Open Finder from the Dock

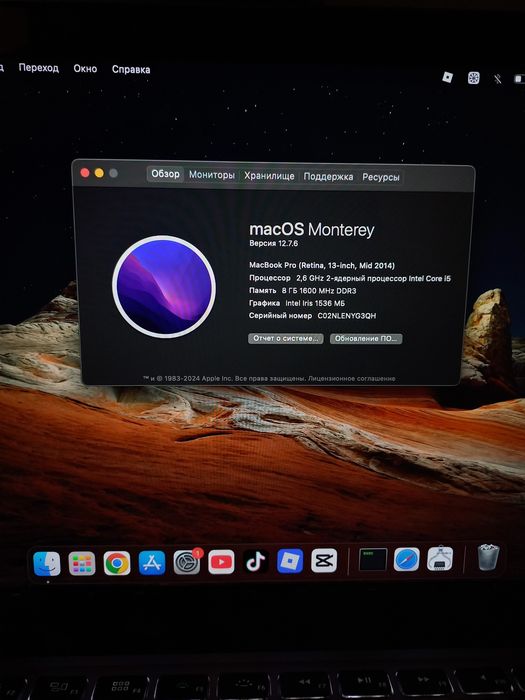(47, 563)
